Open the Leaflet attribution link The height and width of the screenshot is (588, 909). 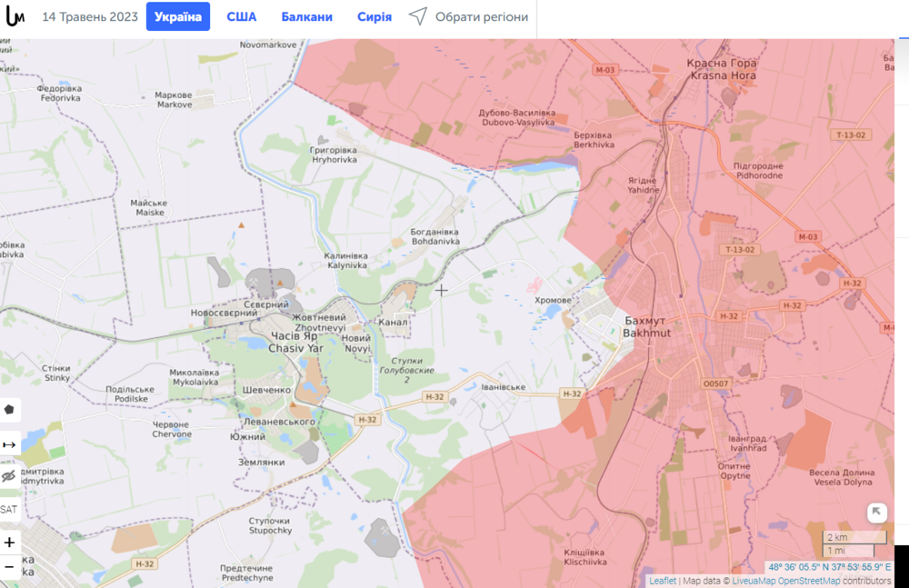[x=662, y=581]
